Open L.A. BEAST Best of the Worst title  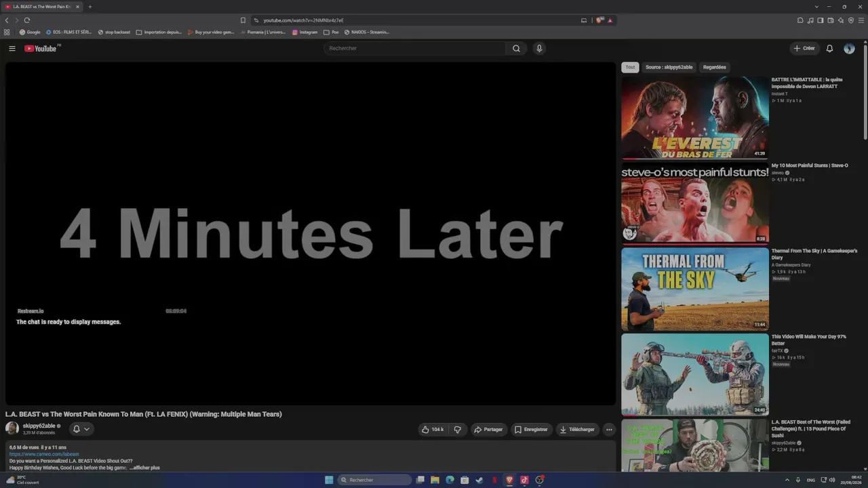(811, 429)
